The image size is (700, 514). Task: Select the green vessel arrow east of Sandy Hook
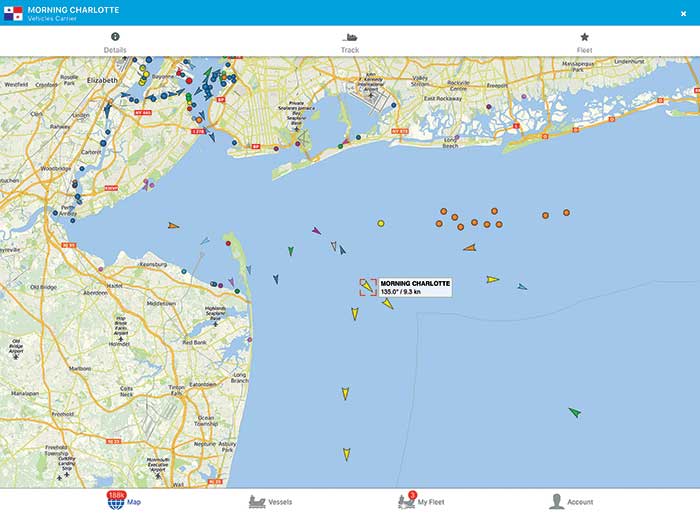coord(291,251)
